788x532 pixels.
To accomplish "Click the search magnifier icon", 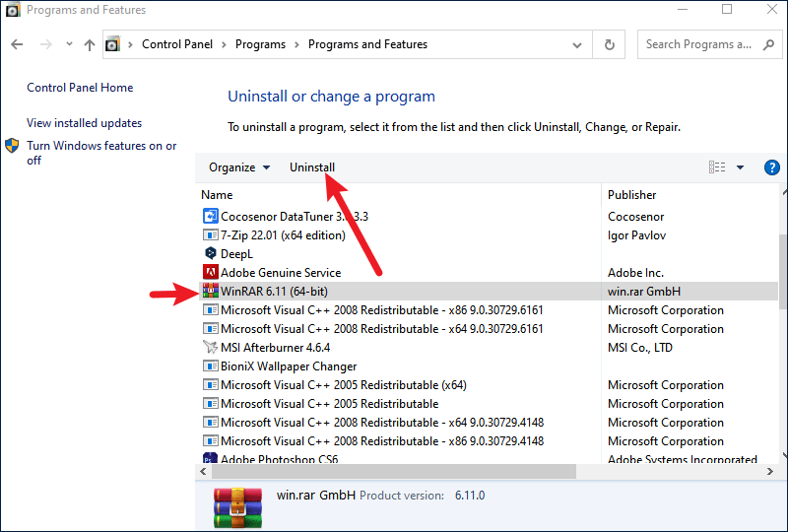I will [768, 44].
